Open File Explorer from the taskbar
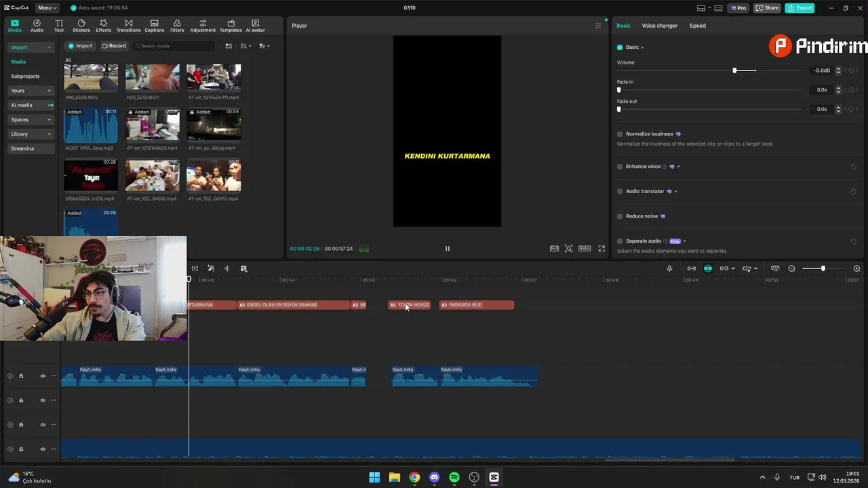The width and height of the screenshot is (868, 488). coord(394,477)
